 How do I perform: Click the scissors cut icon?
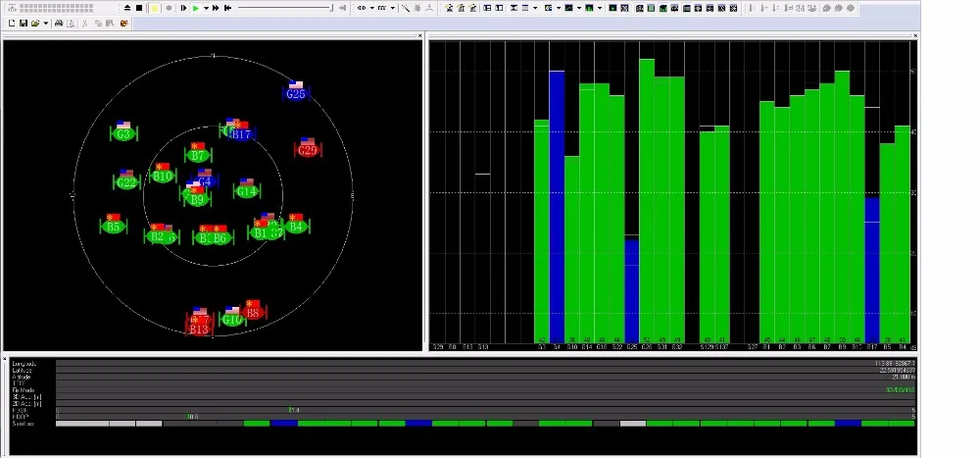[84, 24]
